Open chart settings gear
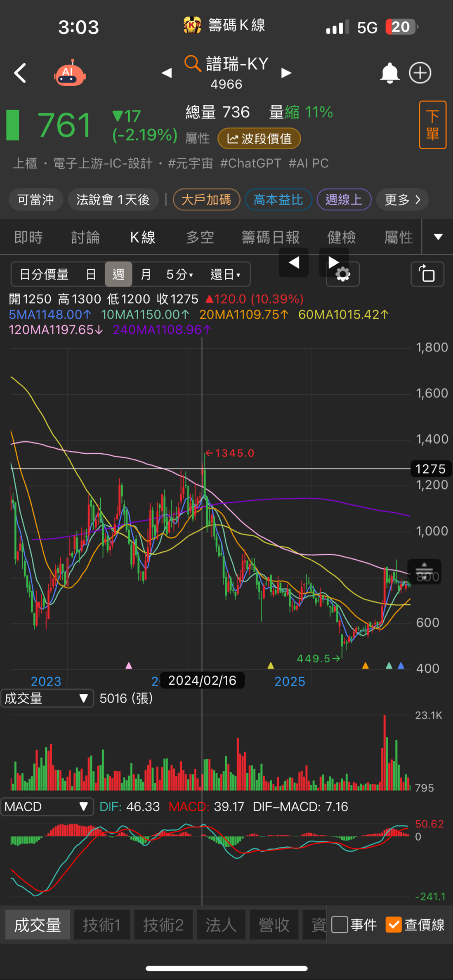 [343, 274]
